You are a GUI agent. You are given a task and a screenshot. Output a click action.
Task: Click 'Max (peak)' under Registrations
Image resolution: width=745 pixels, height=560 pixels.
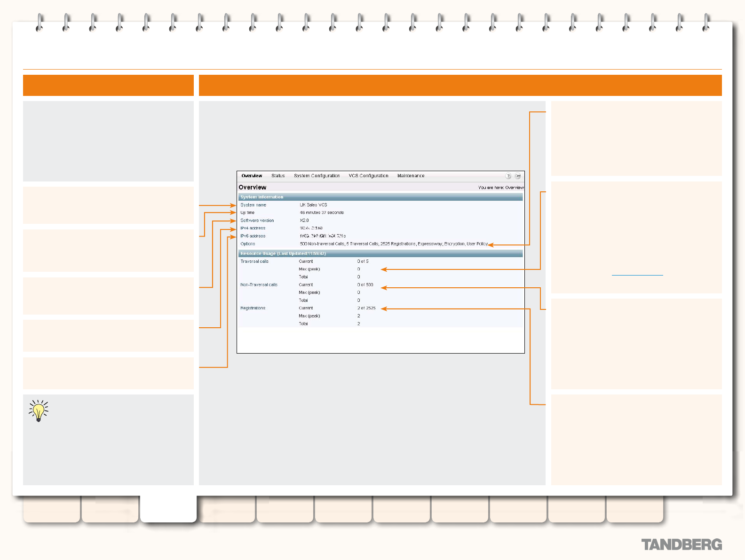point(309,316)
